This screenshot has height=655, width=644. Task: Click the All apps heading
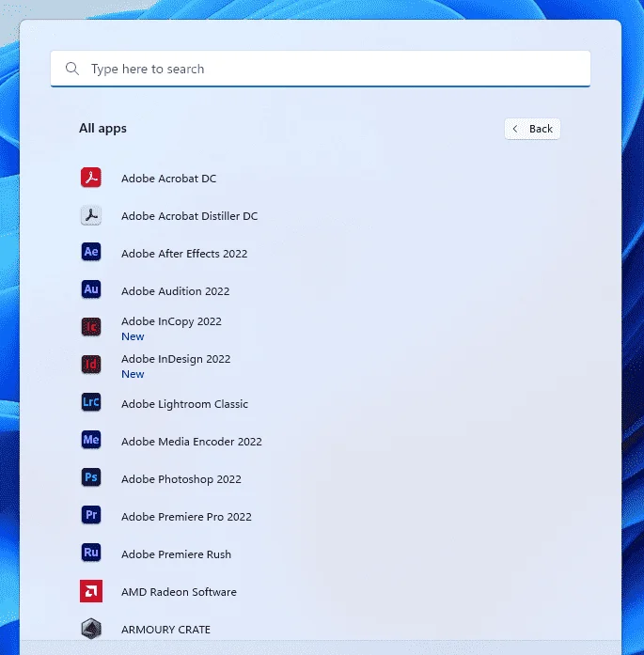coord(102,128)
